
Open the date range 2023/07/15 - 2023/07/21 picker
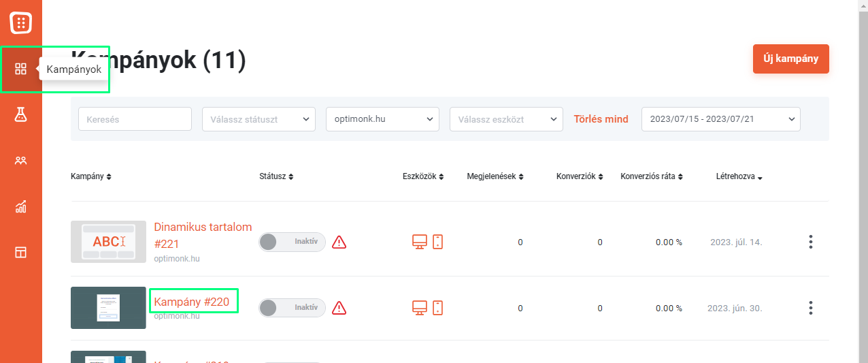(x=721, y=119)
